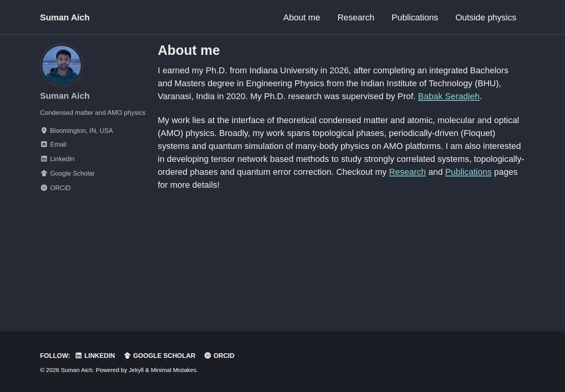Click the Condensed matter and AMO physics bio
The width and height of the screenshot is (565, 392).
point(93,113)
